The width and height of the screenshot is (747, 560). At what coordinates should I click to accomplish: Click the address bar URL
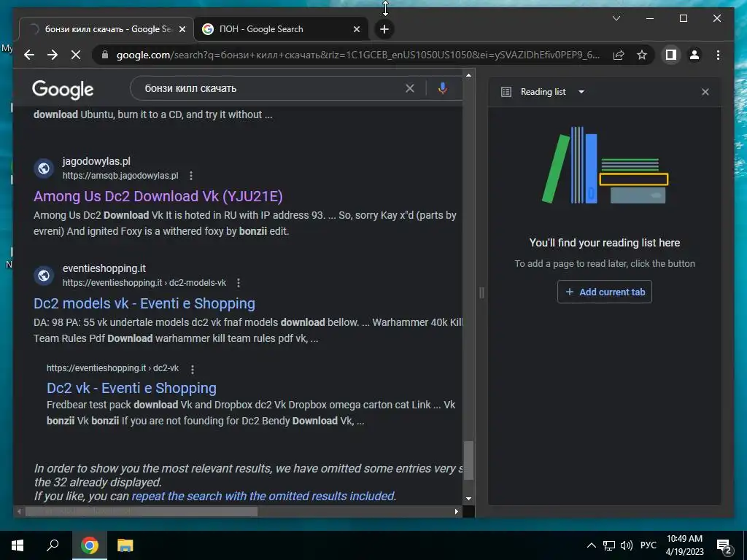click(x=358, y=55)
